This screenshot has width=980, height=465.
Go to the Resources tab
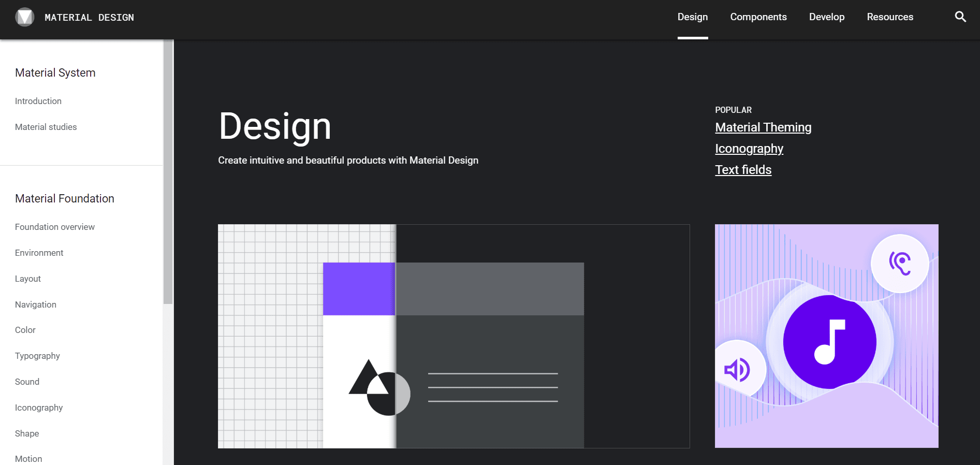tap(890, 17)
